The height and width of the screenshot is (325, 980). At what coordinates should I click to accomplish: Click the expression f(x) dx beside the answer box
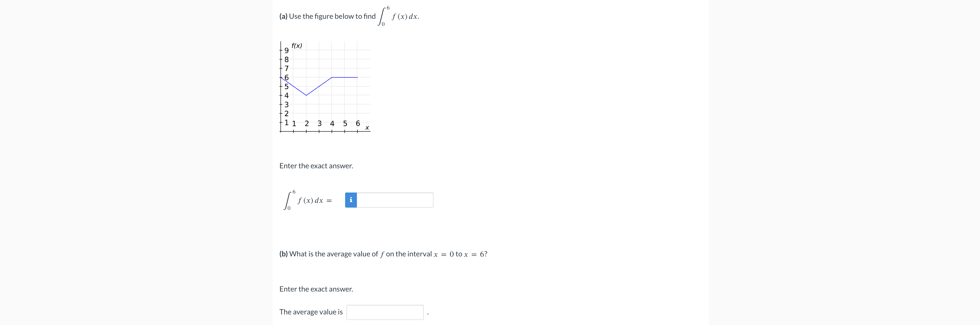click(311, 200)
